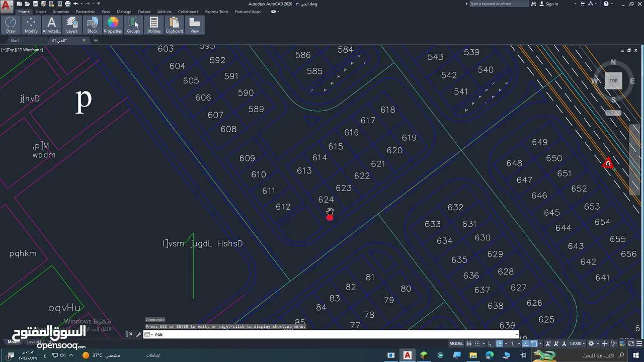Open the Start drawing tab
Image resolution: width=644 pixels, height=362 pixels.
coord(15,40)
